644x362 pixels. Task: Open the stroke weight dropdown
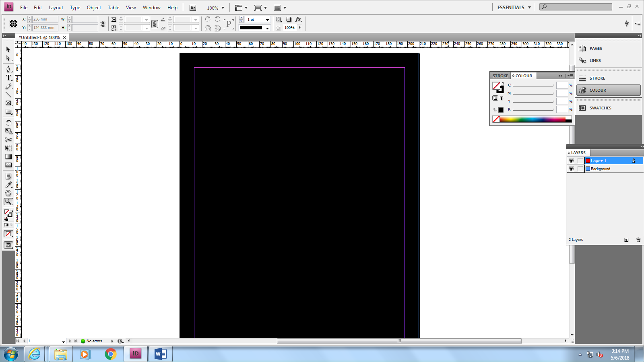(x=267, y=19)
